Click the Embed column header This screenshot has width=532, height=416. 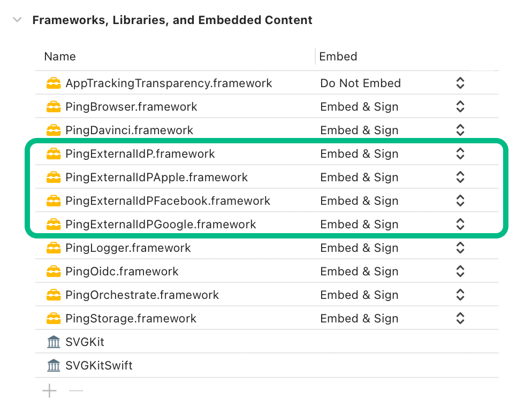click(x=338, y=57)
